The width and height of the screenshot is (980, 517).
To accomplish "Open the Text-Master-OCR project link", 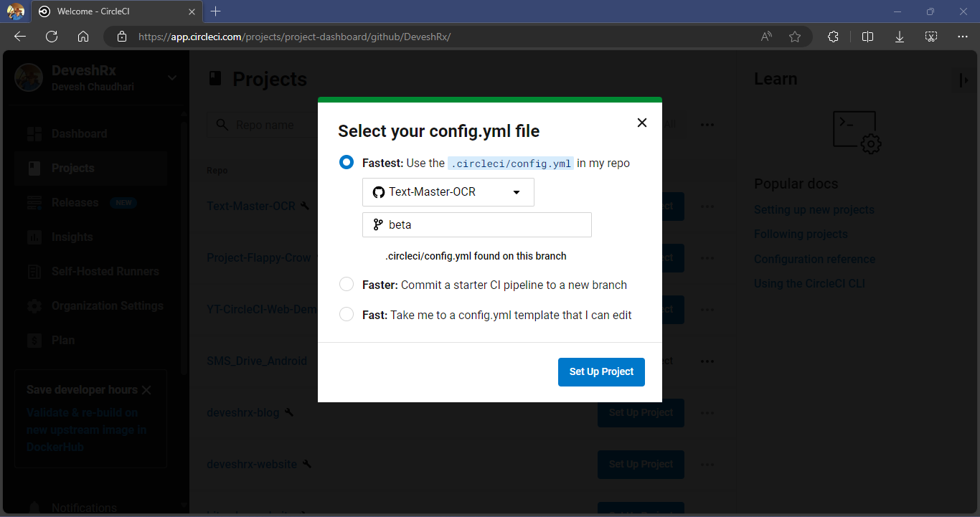I will 251,206.
